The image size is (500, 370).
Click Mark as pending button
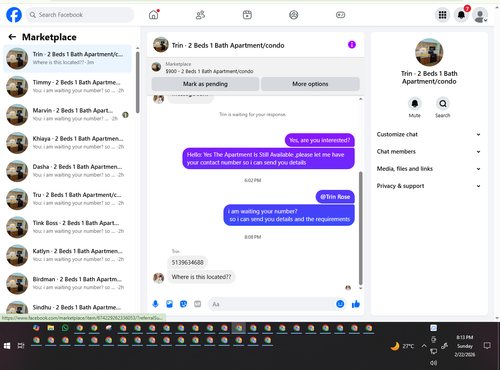[205, 84]
